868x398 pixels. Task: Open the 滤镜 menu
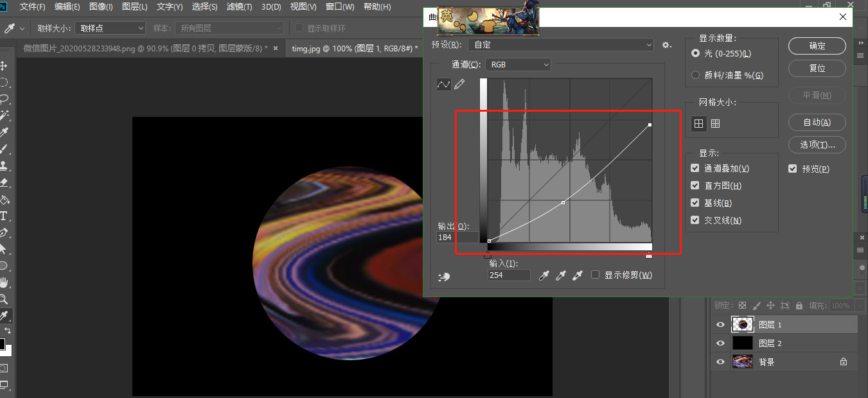point(238,7)
